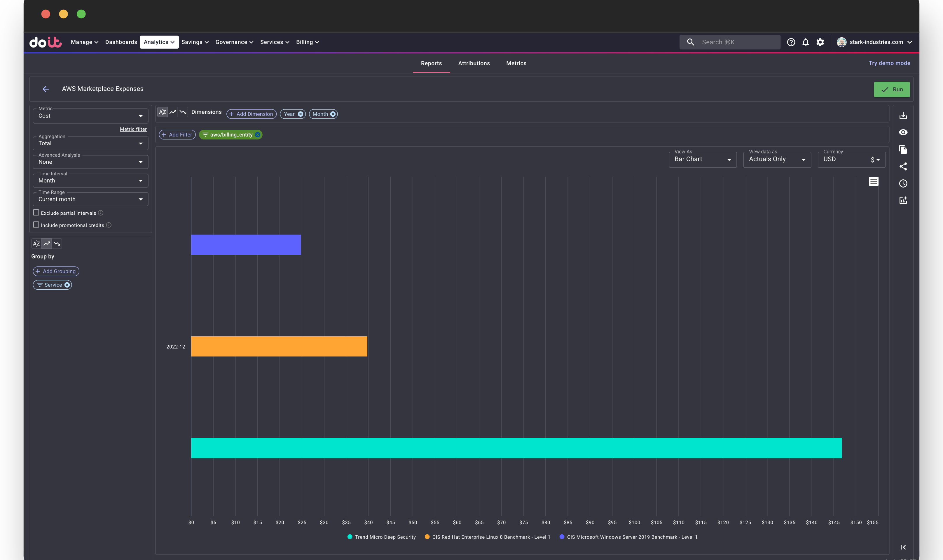Click the add-to-dashboard chart icon
The width and height of the screenshot is (943, 560).
[903, 200]
